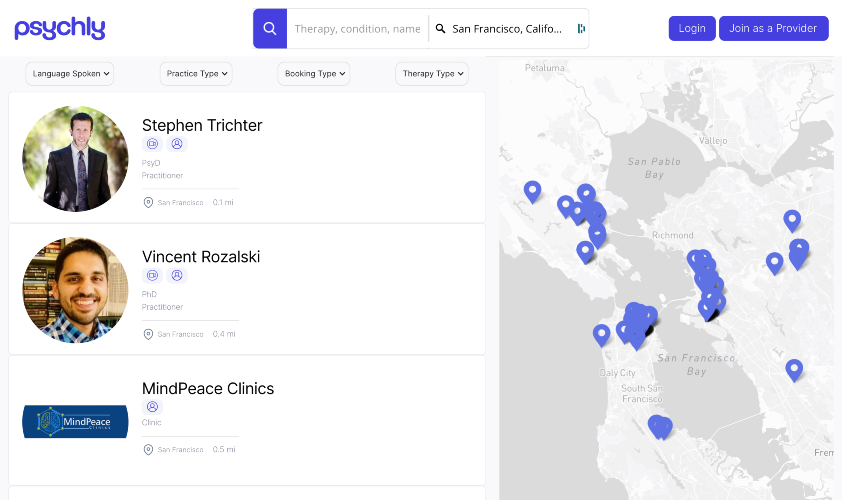Viewport: 842px width, 500px height.
Task: Click location pin icon beside 0.1 mi
Action: pos(148,202)
